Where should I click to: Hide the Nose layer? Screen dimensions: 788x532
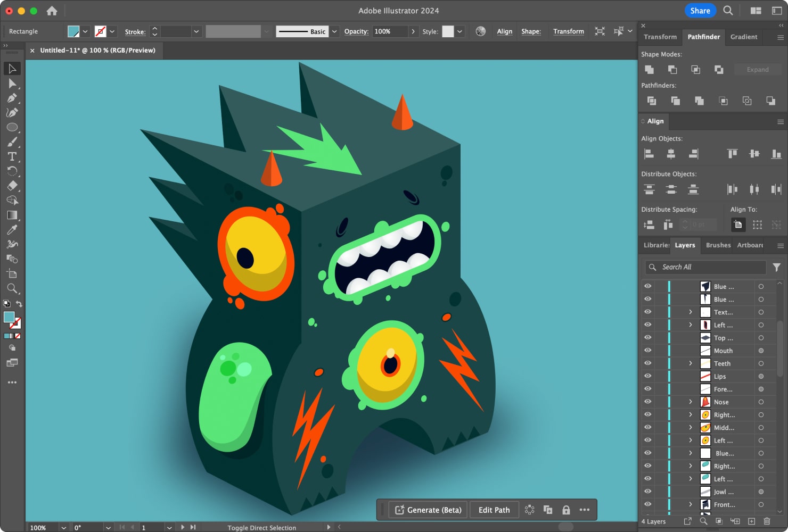[x=648, y=402]
